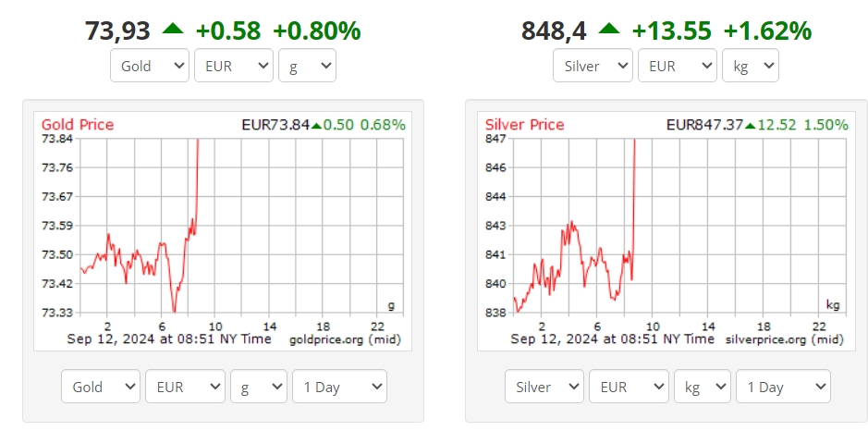Screen dimensions: 868x431
Task: Open the kg selector below the silver chart
Action: [x=703, y=386]
